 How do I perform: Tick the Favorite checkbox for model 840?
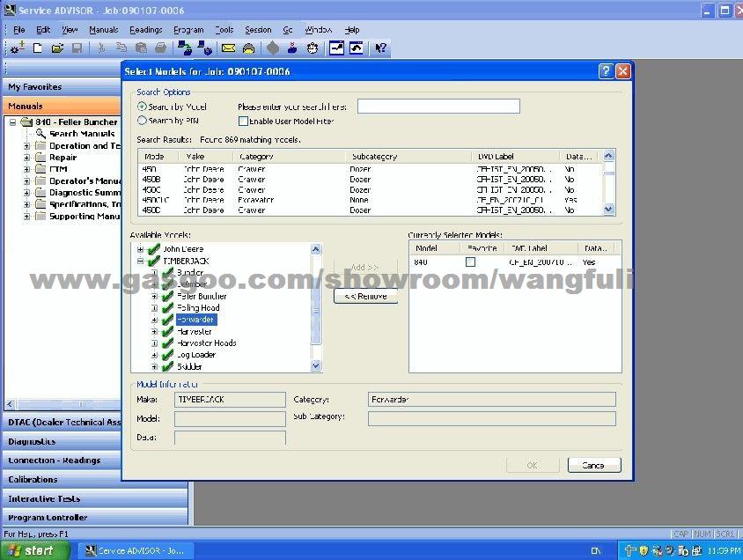pos(470,262)
